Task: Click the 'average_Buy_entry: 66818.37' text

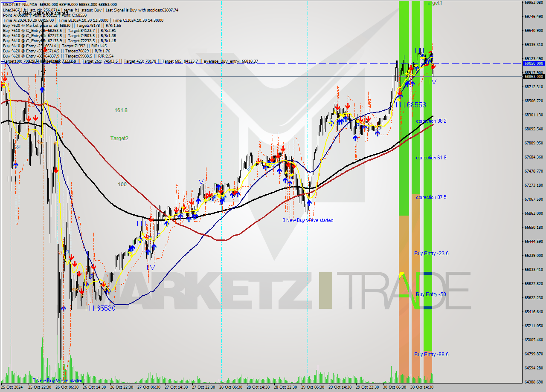Action: pyautogui.click(x=231, y=61)
